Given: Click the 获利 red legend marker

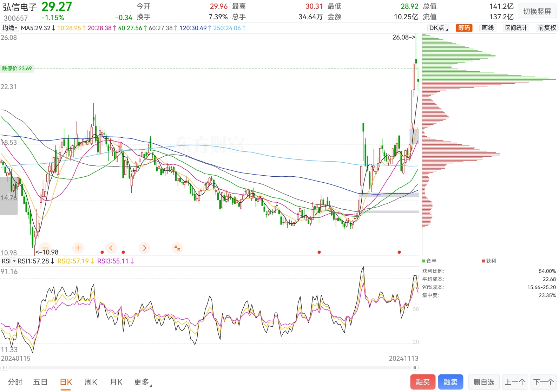Looking at the screenshot, I should tap(484, 261).
